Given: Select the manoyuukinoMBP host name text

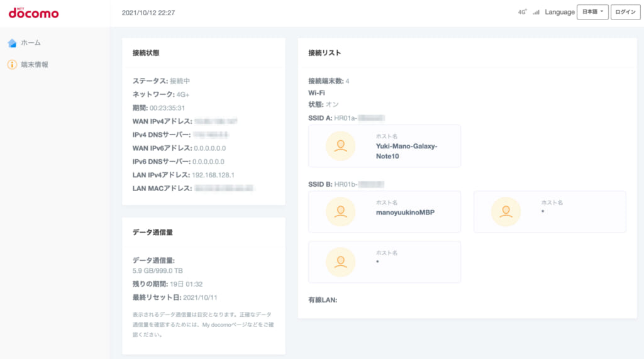Looking at the screenshot, I should click(x=405, y=213).
